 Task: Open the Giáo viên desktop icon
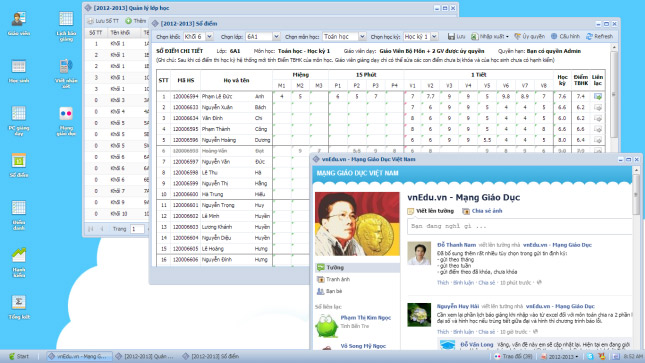click(19, 24)
